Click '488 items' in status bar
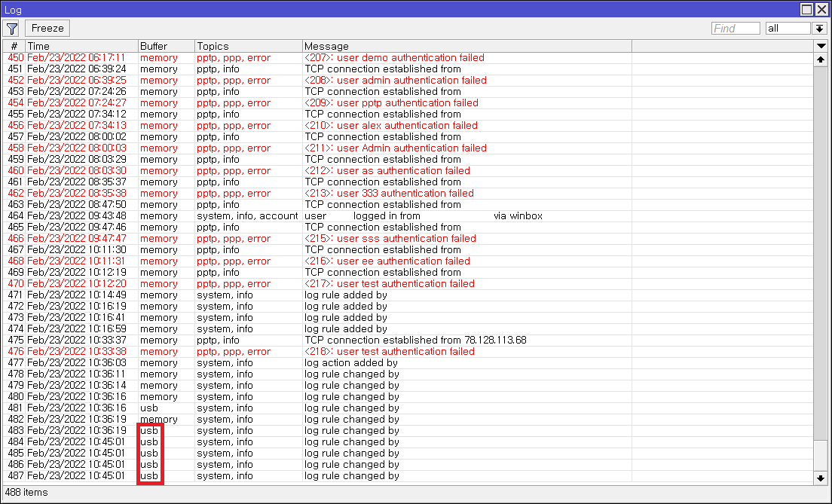 pos(26,493)
